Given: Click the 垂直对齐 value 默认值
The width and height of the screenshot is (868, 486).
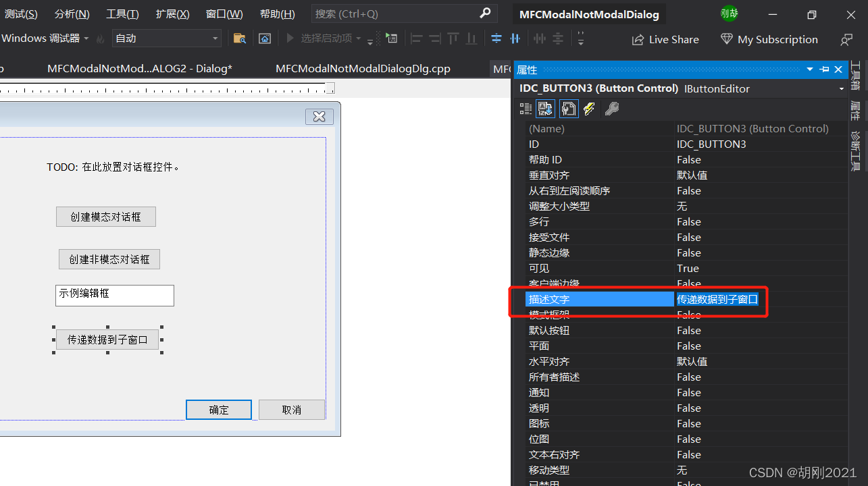Looking at the screenshot, I should click(x=692, y=175).
